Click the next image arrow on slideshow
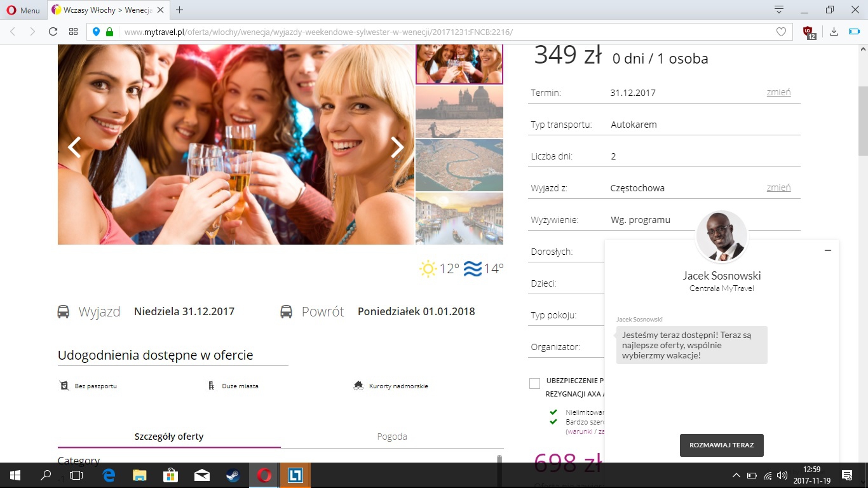This screenshot has height=488, width=868. 397,147
